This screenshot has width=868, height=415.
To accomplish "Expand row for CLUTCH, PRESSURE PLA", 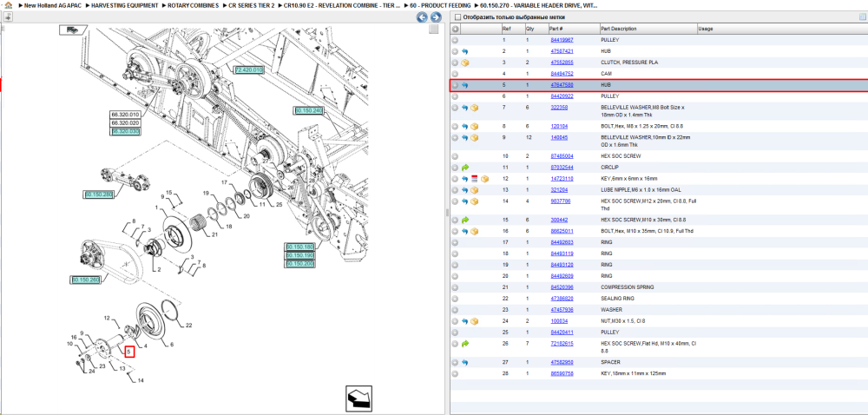I will (455, 63).
